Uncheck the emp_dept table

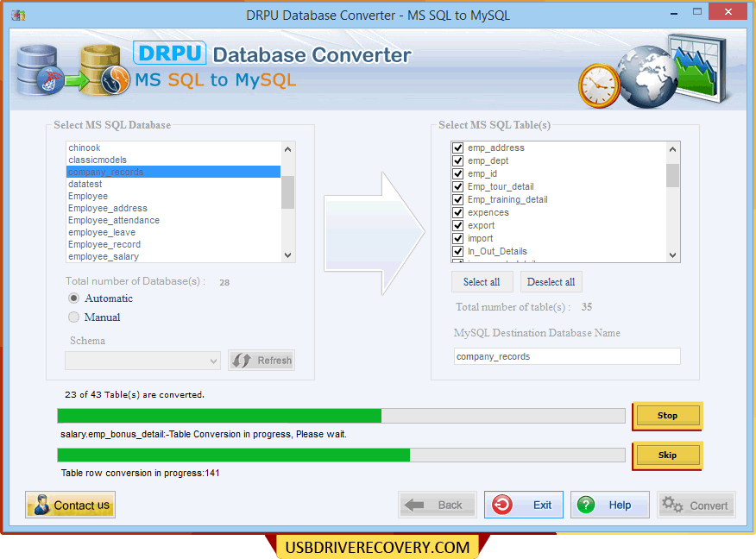pos(458,160)
